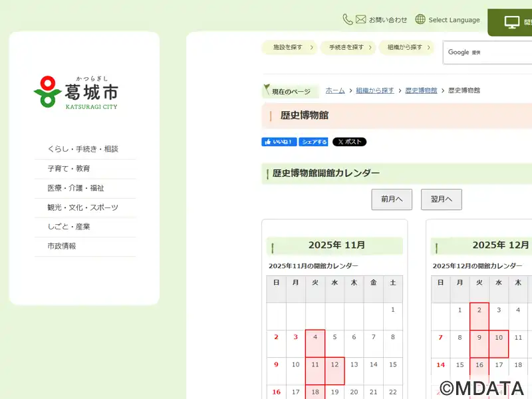Select November 2 Sunday cell
Viewport: 532px width, 399px height.
coord(276,343)
